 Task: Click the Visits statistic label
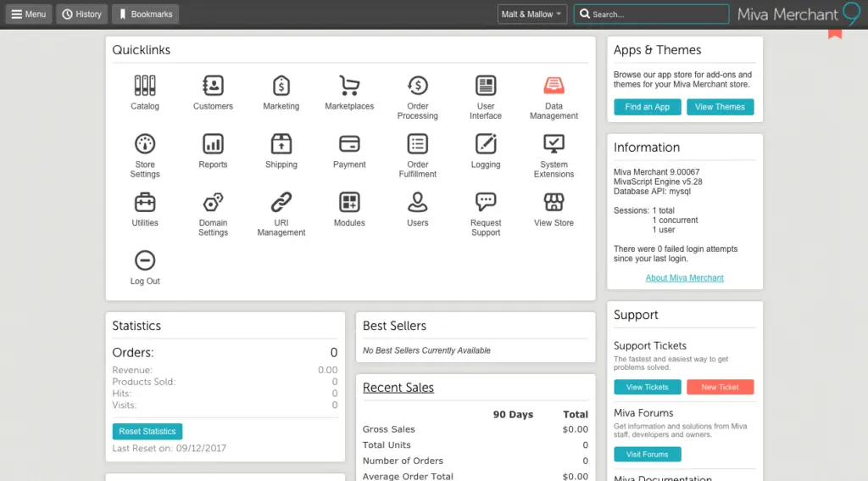tap(124, 405)
